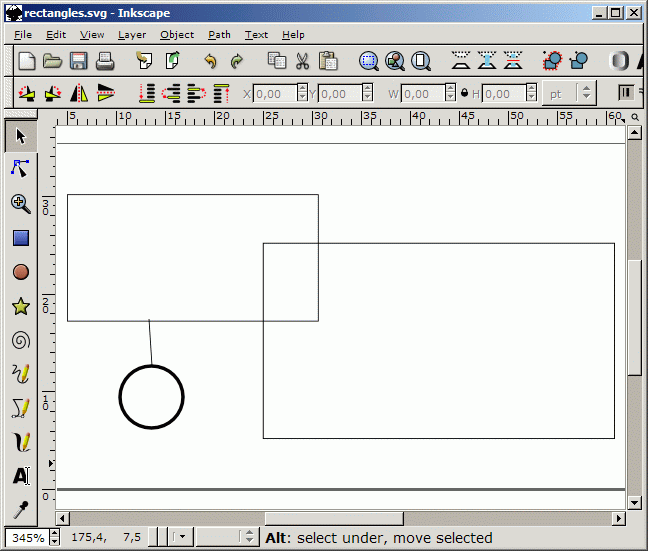This screenshot has width=648, height=551.
Task: Print the document
Action: tap(105, 61)
